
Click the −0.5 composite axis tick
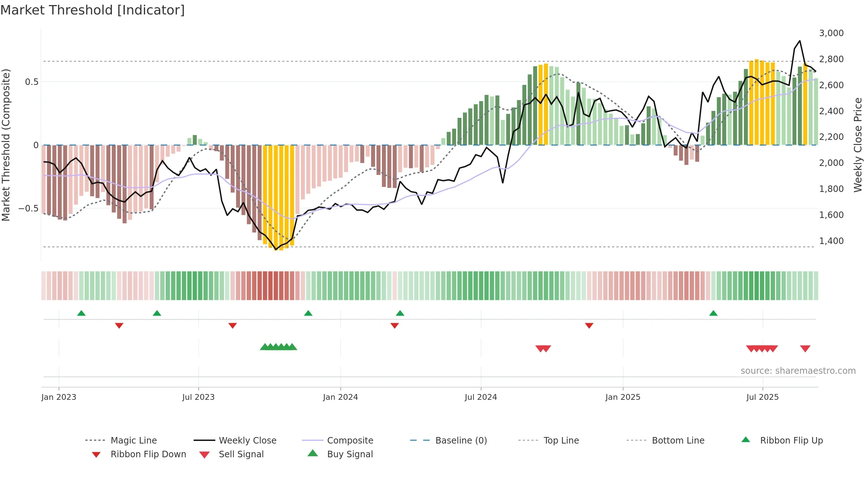tap(29, 209)
